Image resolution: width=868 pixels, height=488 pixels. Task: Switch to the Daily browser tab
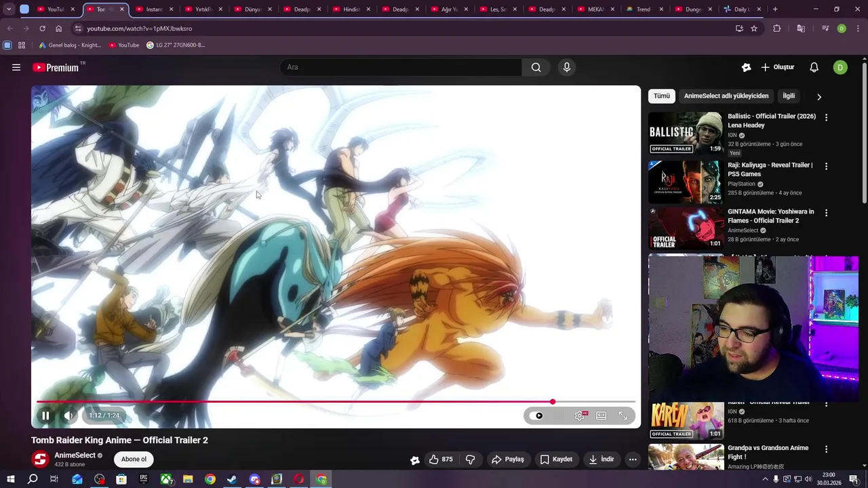(x=742, y=9)
